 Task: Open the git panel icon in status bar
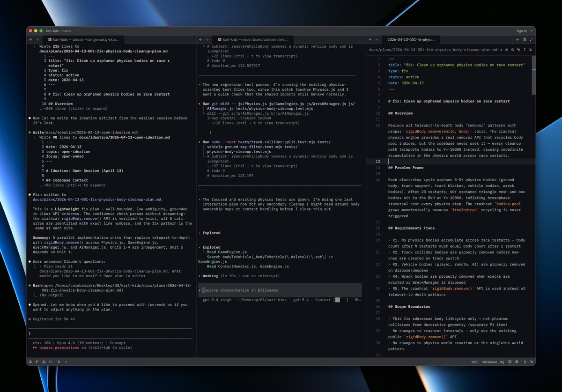(x=37, y=362)
